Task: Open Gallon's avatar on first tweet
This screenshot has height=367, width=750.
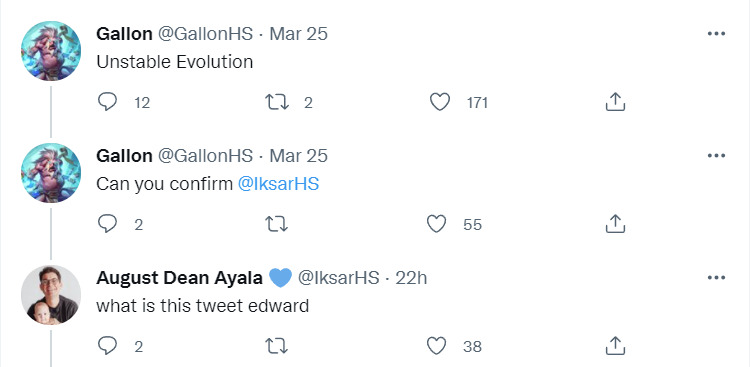Action: [51, 51]
